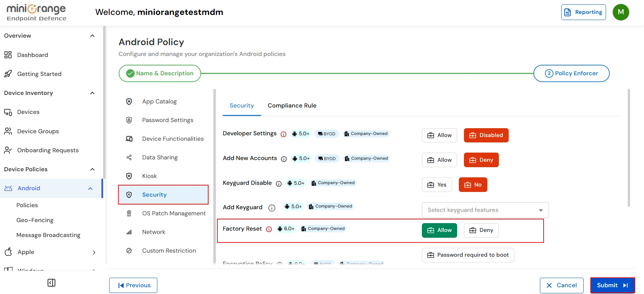The width and height of the screenshot is (644, 294).
Task: Click the Kiosk shield icon
Action: point(129,176)
